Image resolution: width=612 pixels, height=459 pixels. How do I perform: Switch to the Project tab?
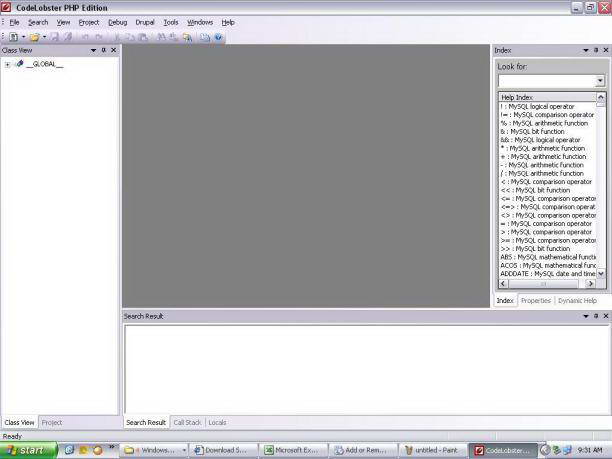52,422
